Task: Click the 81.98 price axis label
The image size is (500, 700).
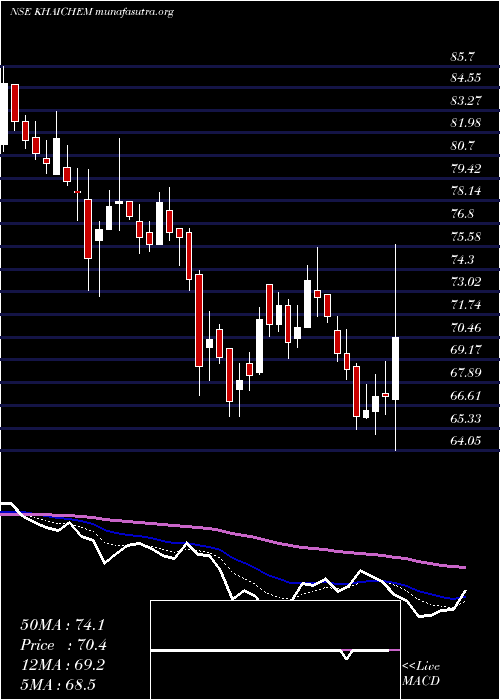Action: pyautogui.click(x=466, y=123)
